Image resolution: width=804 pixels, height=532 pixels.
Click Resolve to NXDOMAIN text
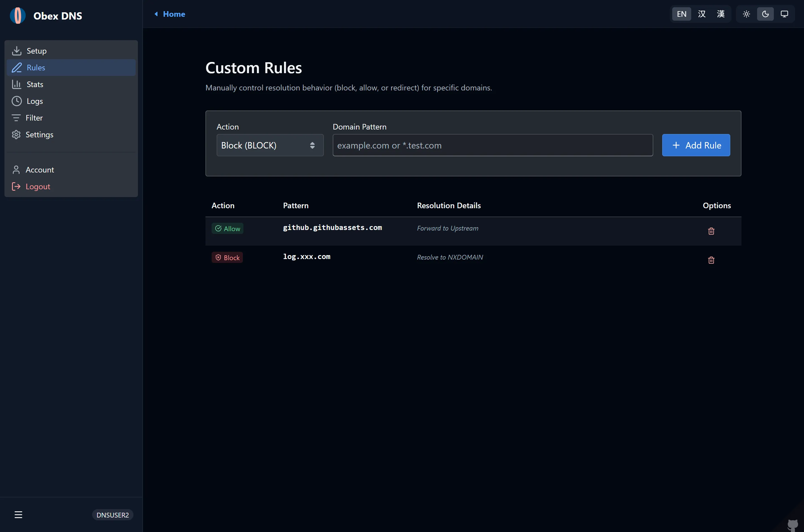(450, 257)
